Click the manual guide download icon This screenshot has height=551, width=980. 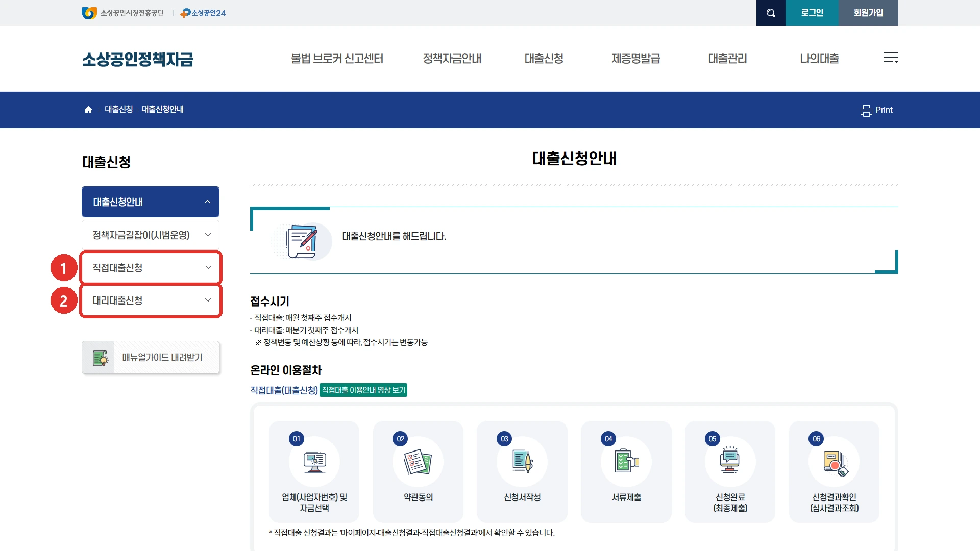click(x=100, y=358)
